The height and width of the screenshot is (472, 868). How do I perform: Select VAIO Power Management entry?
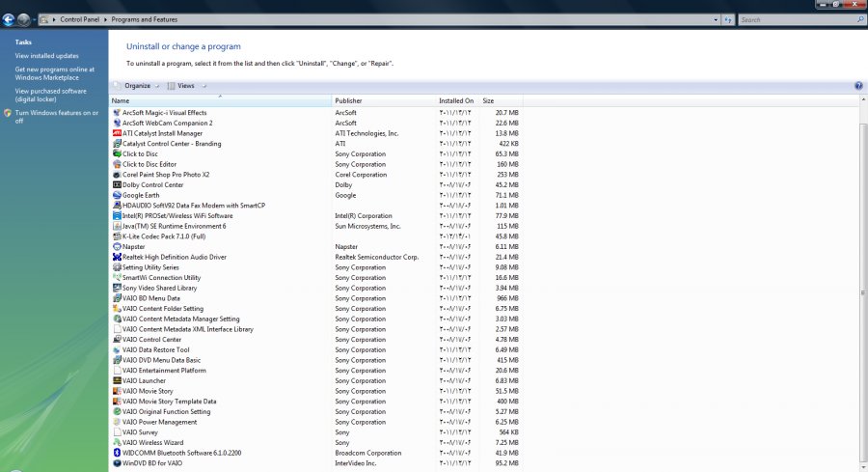coord(315,422)
